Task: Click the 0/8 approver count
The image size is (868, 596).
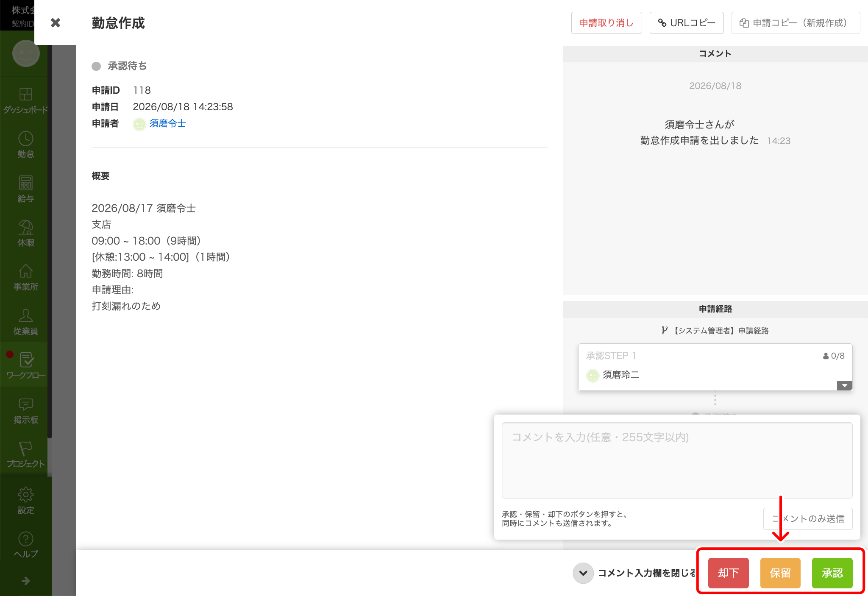Action: (834, 356)
